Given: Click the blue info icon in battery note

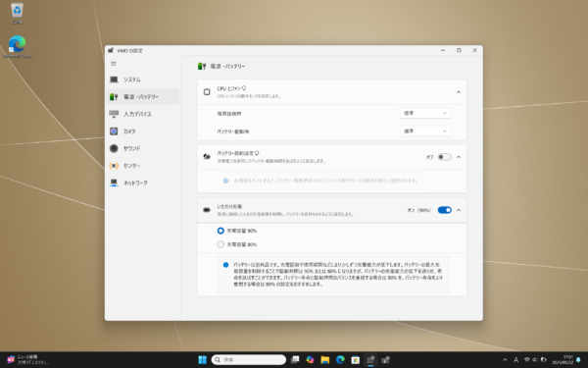Looking at the screenshot, I should [225, 265].
